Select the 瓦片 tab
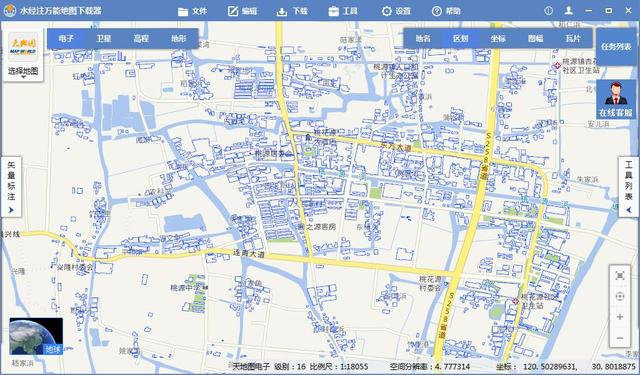 573,38
